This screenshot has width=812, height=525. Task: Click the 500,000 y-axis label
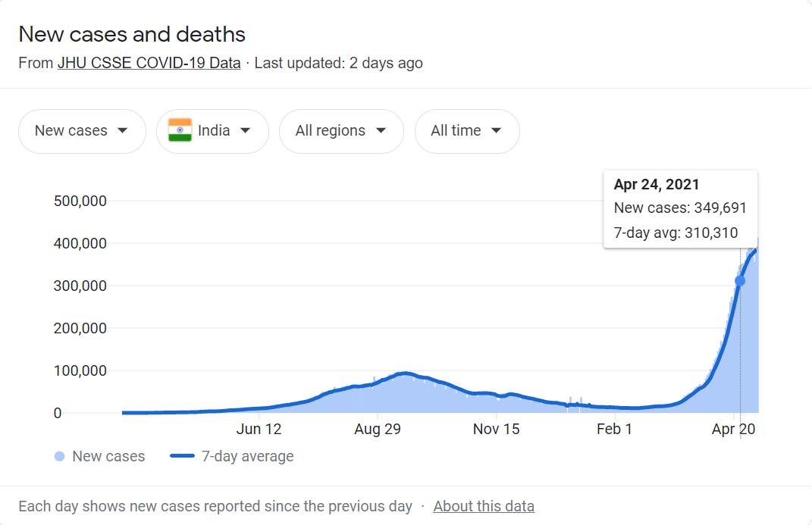click(80, 202)
